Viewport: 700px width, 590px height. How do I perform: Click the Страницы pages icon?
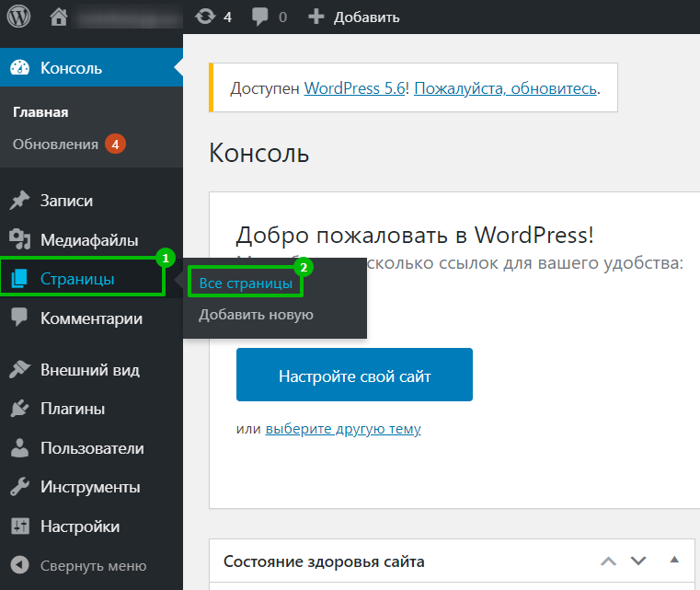(19, 278)
